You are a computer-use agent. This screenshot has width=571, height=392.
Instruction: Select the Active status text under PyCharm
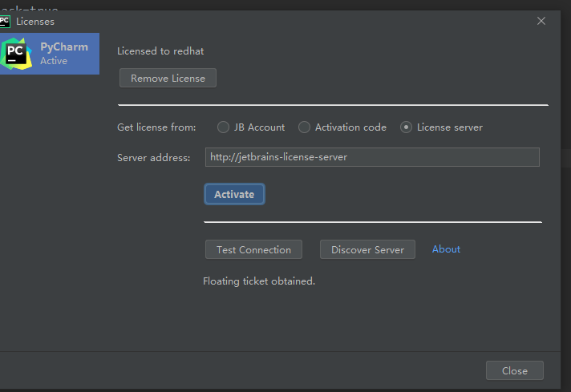click(x=54, y=61)
